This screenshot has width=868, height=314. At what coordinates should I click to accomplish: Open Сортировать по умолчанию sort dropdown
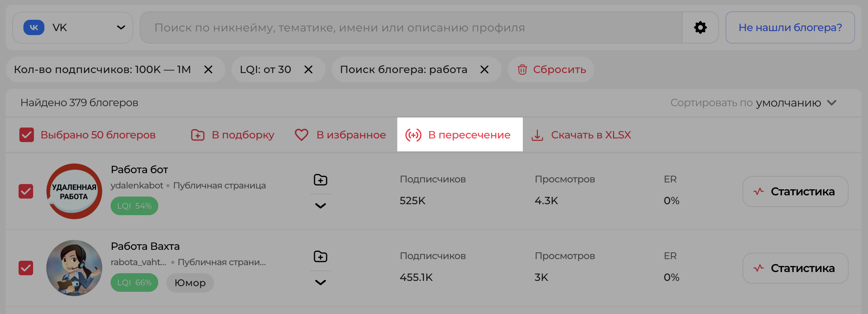click(x=753, y=103)
